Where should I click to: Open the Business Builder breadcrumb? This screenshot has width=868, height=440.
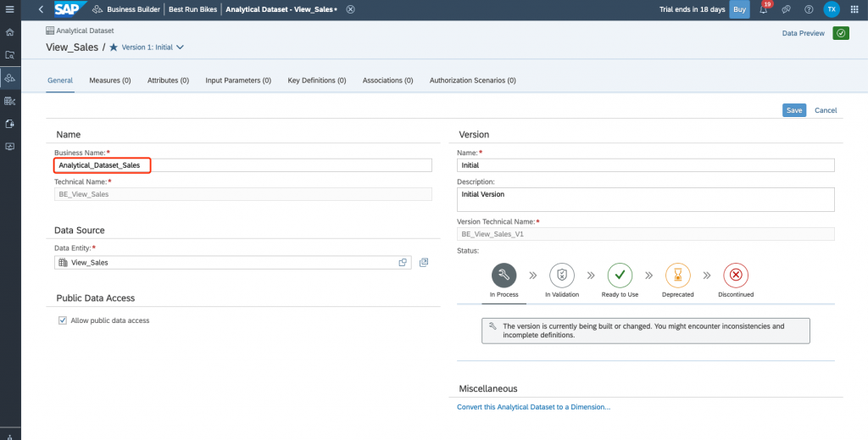point(133,9)
